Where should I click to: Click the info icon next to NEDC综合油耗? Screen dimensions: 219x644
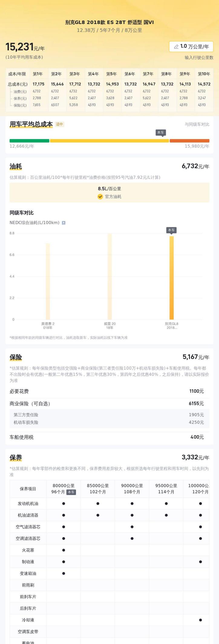point(64,223)
